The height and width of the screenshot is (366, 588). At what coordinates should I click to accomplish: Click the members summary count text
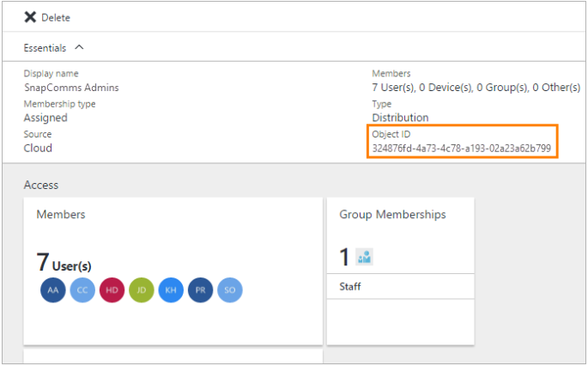(476, 88)
